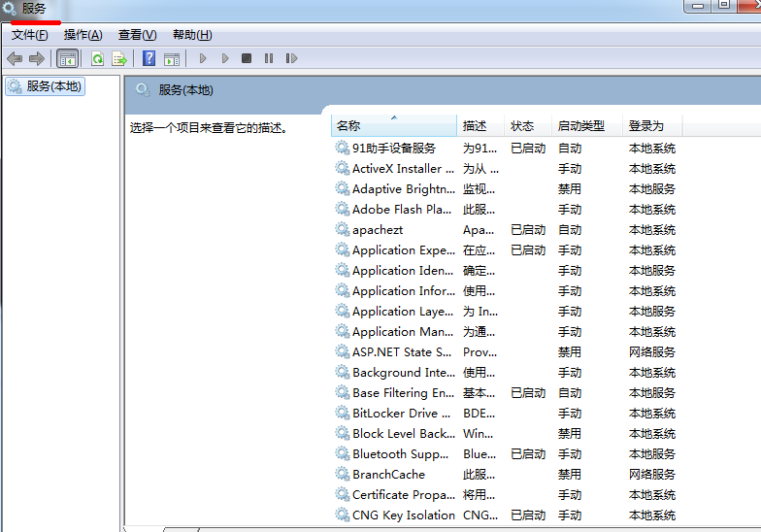The image size is (761, 532).
Task: Open the 查看(V) menu
Action: coord(138,35)
